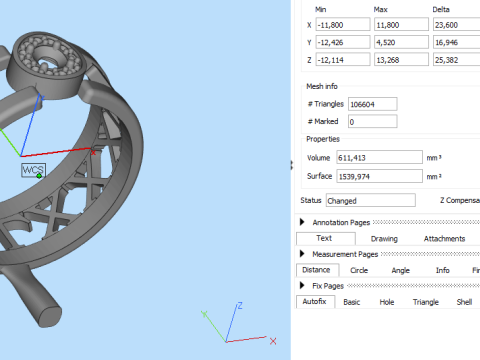Screen dimensions: 480x360
Task: Open the Autofix tab
Action: [315, 302]
